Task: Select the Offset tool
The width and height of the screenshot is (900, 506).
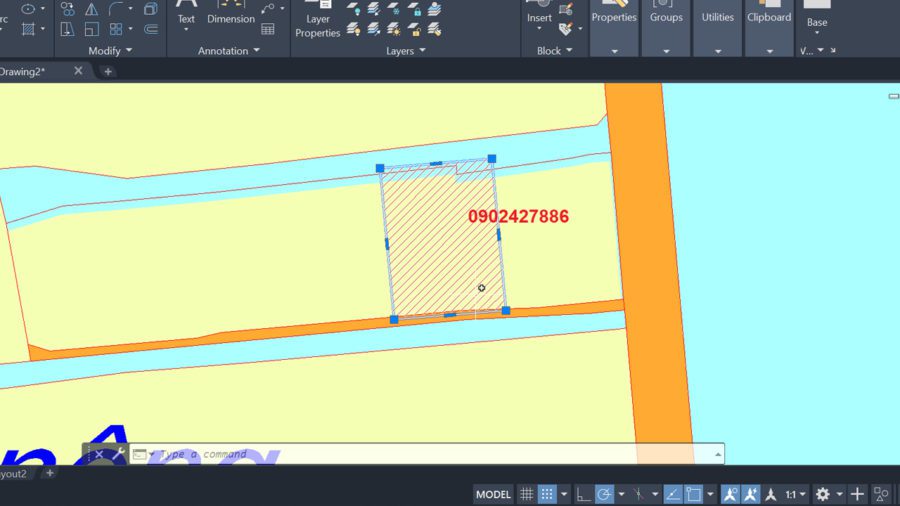Action: [x=150, y=29]
